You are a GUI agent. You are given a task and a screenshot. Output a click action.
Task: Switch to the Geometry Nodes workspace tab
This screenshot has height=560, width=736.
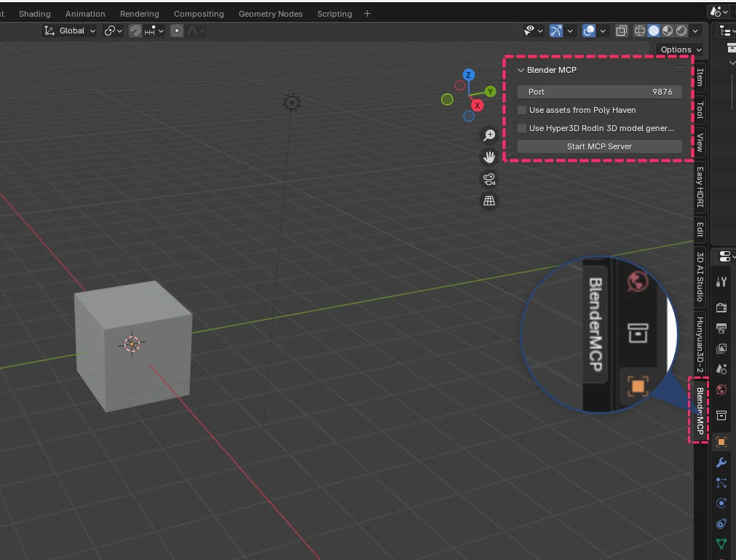coord(270,14)
